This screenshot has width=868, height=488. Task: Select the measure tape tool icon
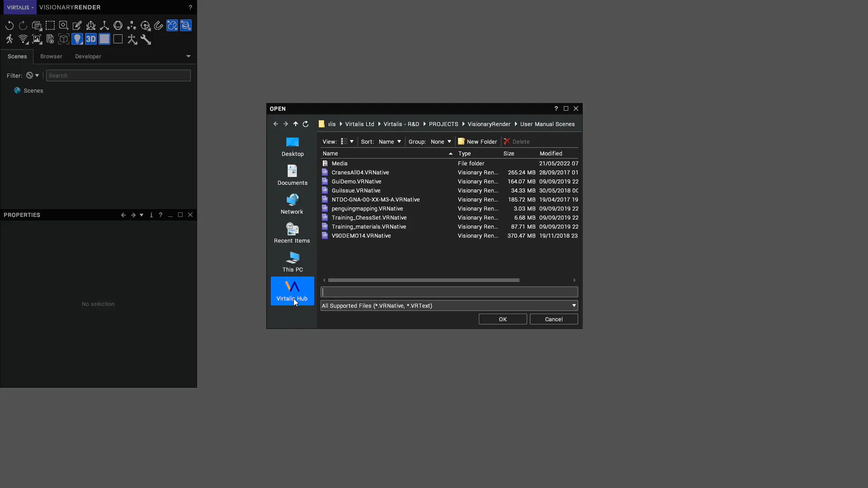[64, 26]
